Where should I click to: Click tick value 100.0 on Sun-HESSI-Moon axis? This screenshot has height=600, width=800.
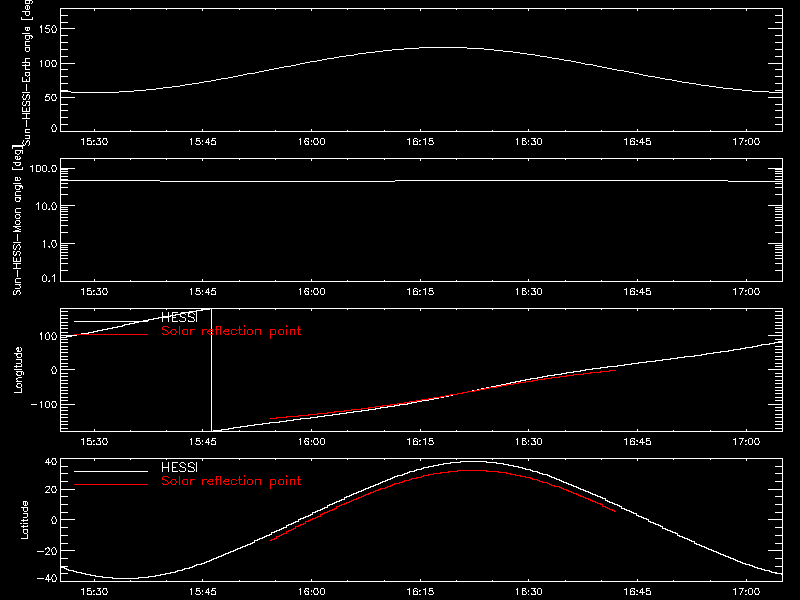tap(43, 169)
